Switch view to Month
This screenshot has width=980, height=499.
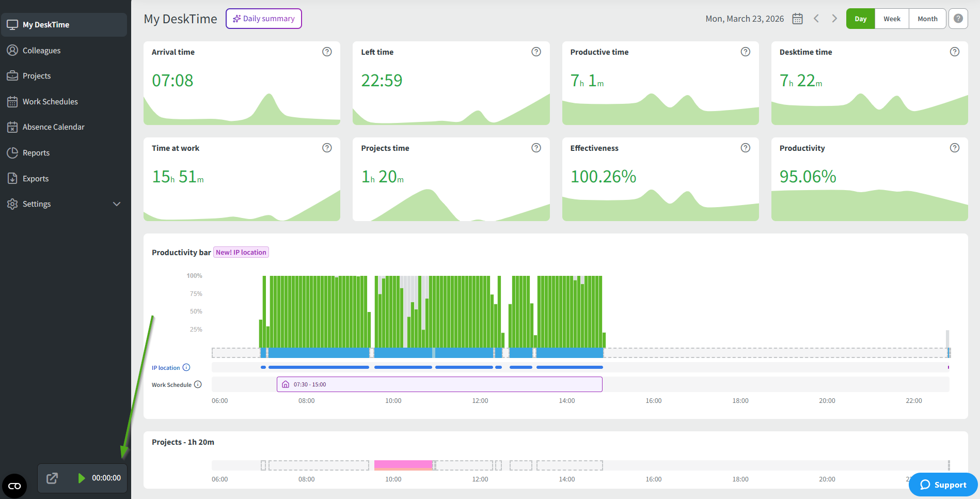point(927,19)
